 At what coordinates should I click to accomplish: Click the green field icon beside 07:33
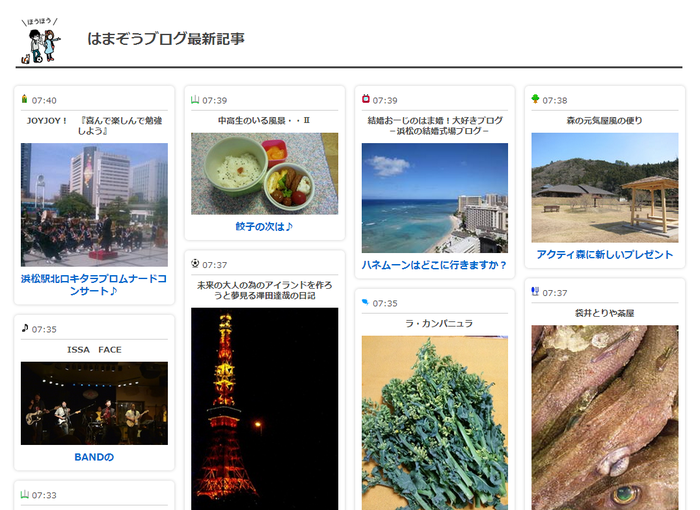coord(25,494)
